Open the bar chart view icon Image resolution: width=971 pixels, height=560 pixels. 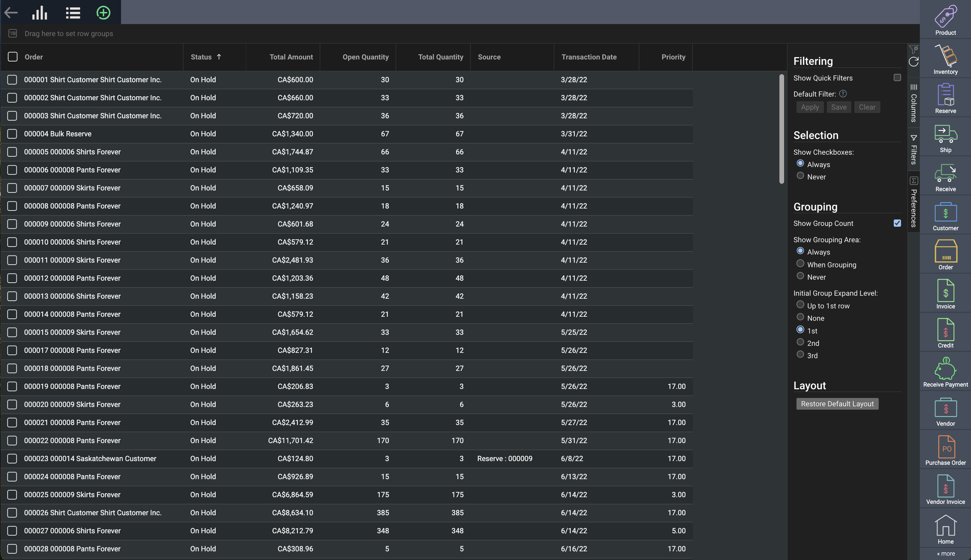coord(40,13)
